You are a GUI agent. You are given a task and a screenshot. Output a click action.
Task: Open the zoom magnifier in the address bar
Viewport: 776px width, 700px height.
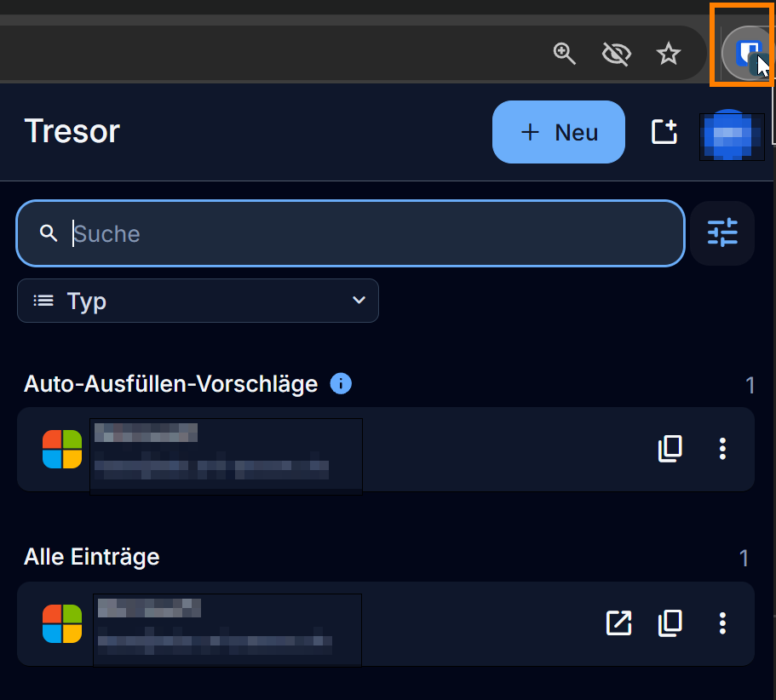pos(564,54)
